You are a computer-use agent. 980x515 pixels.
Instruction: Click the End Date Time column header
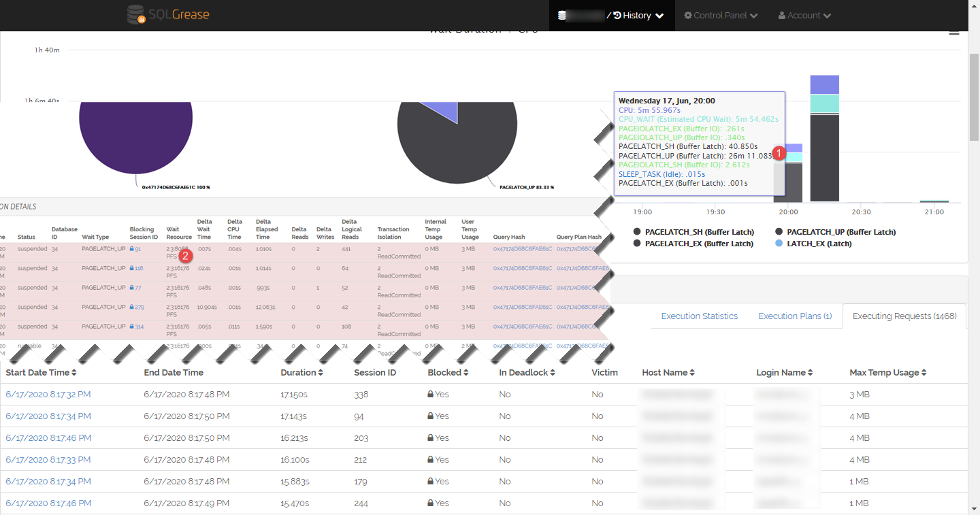click(174, 373)
